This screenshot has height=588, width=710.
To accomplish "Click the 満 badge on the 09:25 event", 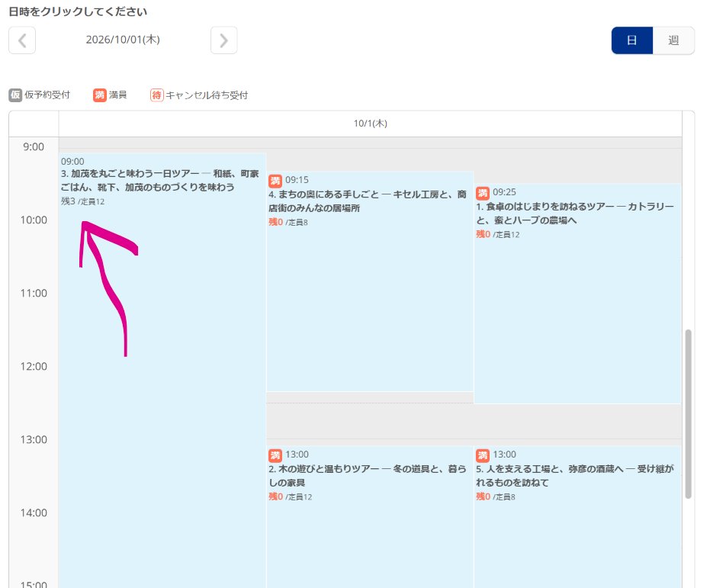I will pos(483,193).
